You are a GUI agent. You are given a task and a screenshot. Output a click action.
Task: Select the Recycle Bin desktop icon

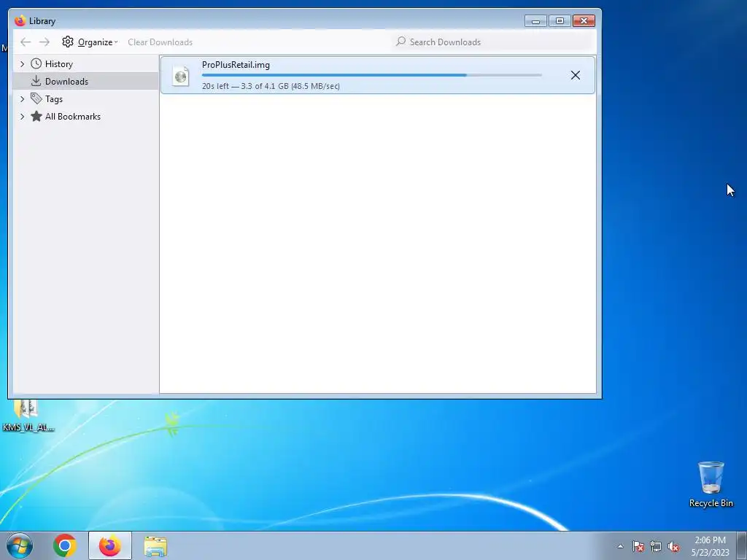pos(711,485)
